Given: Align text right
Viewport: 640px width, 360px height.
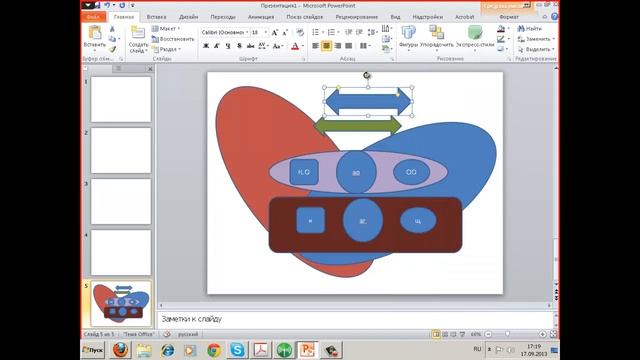Looking at the screenshot, I should pyautogui.click(x=338, y=46).
